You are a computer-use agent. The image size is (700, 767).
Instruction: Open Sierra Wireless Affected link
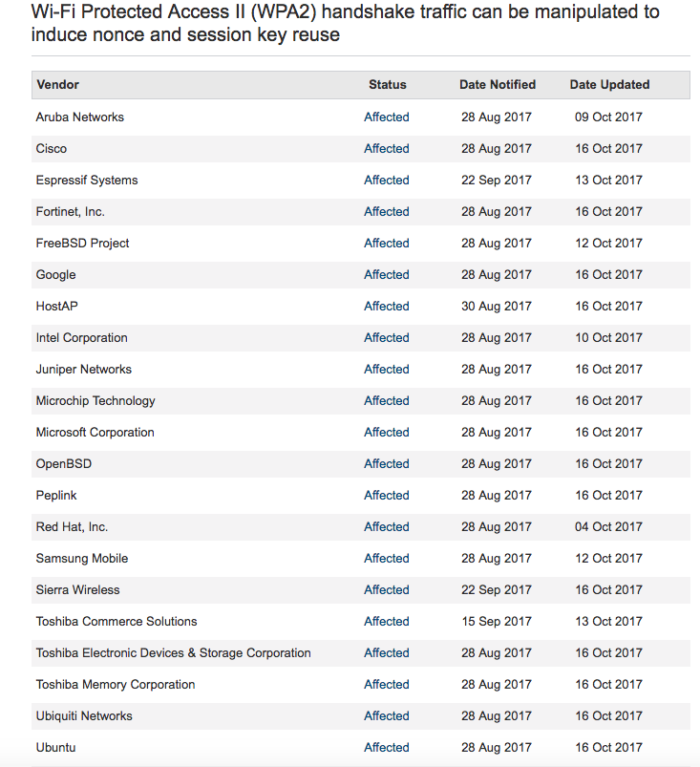(x=386, y=590)
